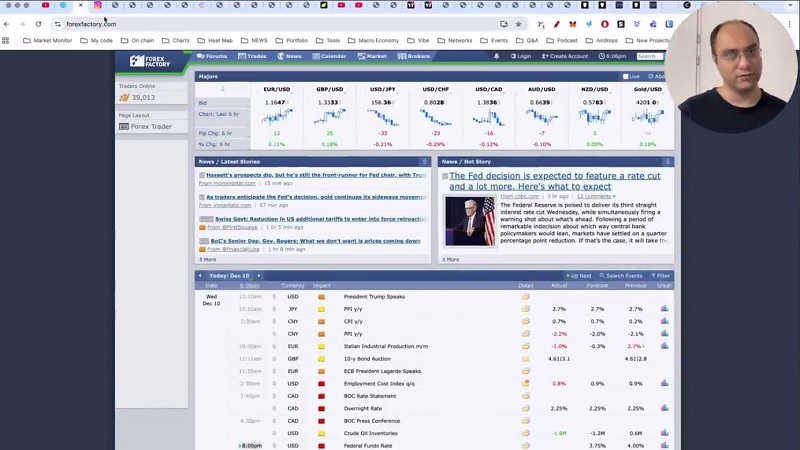The image size is (800, 450).
Task: Open the Heat Map bookmark folder
Action: (x=215, y=41)
